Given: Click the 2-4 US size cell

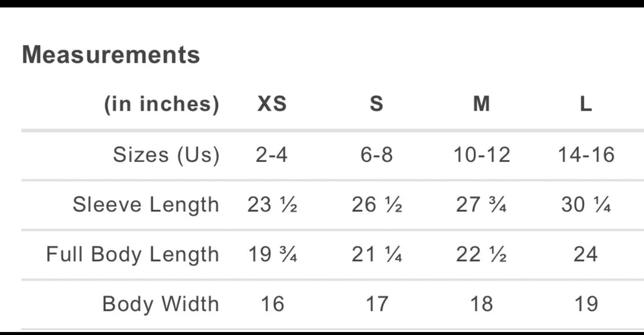Looking at the screenshot, I should click(272, 155).
